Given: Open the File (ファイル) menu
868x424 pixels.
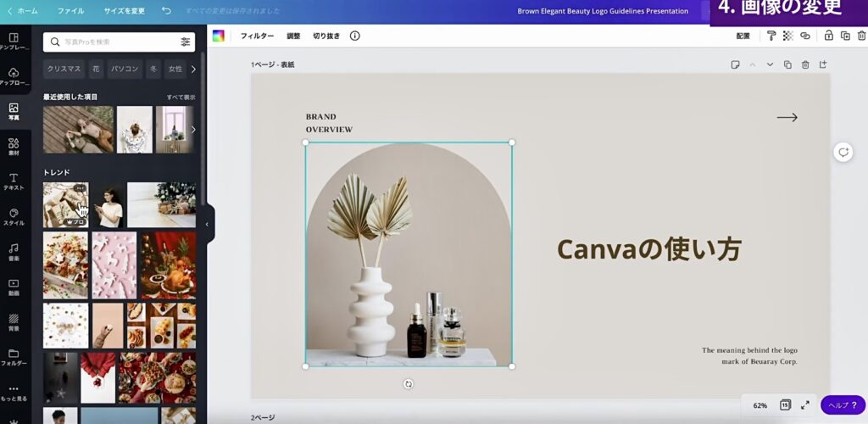Looking at the screenshot, I should [71, 10].
